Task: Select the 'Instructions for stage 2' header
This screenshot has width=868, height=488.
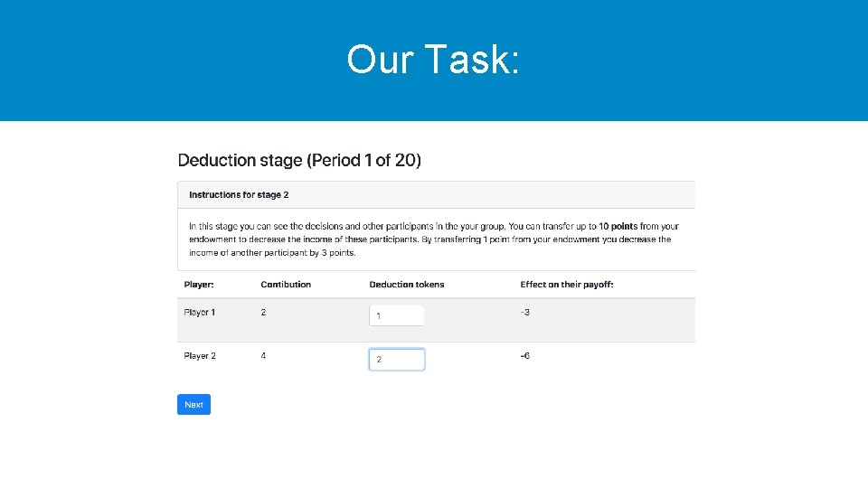Action: point(239,194)
